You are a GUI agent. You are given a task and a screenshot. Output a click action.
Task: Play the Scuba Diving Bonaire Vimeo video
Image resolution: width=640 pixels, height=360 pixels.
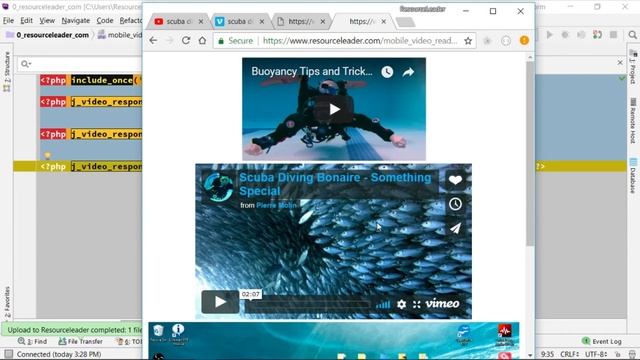click(220, 302)
